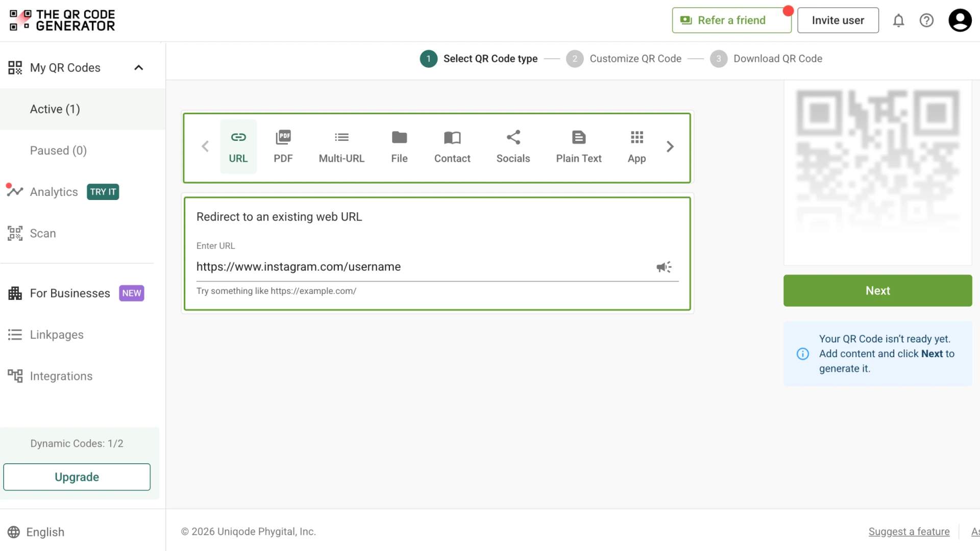This screenshot has height=551, width=980.
Task: Open the user profile avatar
Action: click(960, 20)
